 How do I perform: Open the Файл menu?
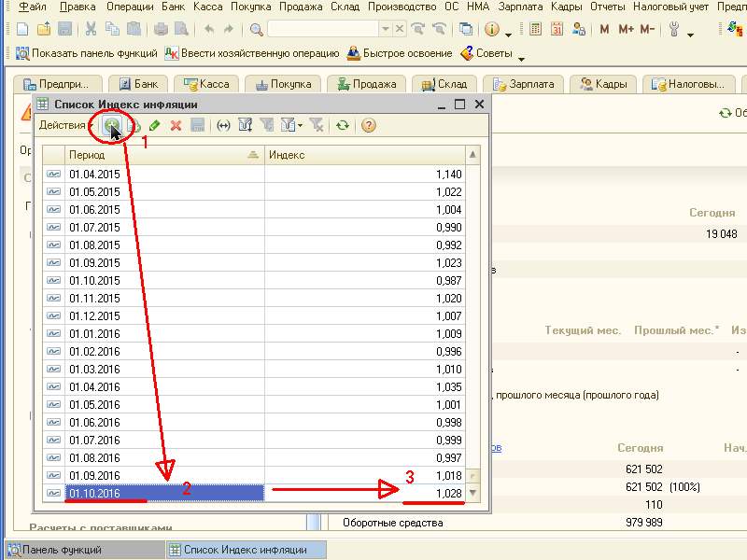coord(33,7)
